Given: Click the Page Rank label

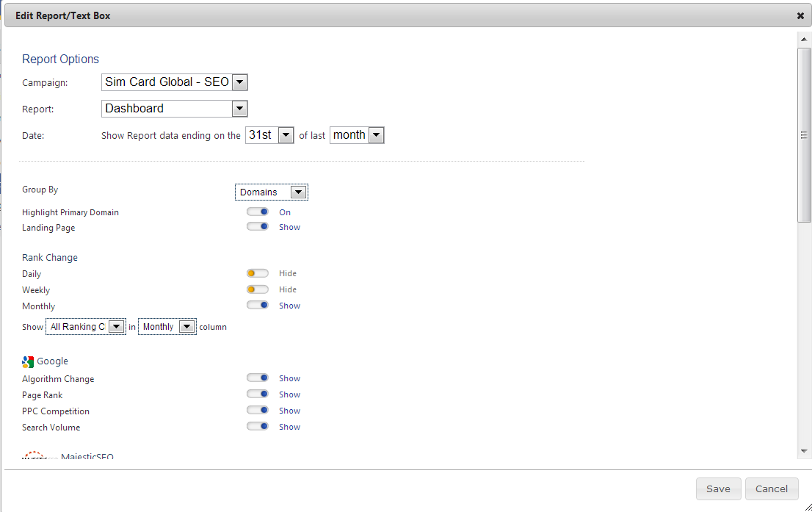Looking at the screenshot, I should pyautogui.click(x=43, y=395).
